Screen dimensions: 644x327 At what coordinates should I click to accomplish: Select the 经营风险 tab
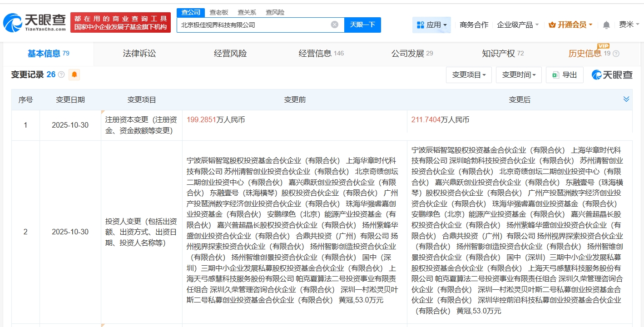point(230,54)
